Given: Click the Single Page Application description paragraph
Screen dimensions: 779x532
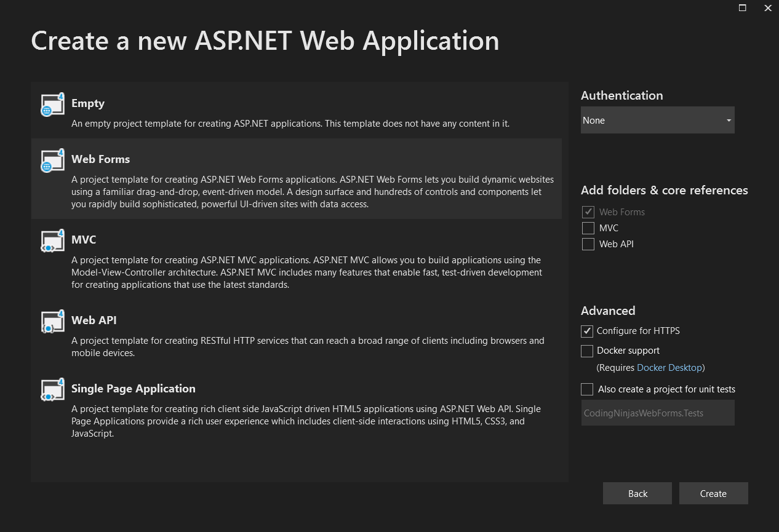Looking at the screenshot, I should [x=306, y=421].
